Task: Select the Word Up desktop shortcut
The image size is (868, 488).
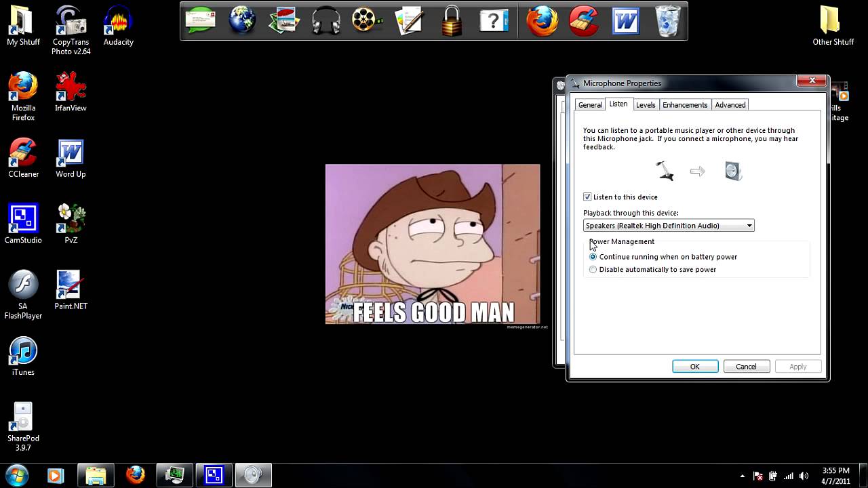Action: pos(71,158)
